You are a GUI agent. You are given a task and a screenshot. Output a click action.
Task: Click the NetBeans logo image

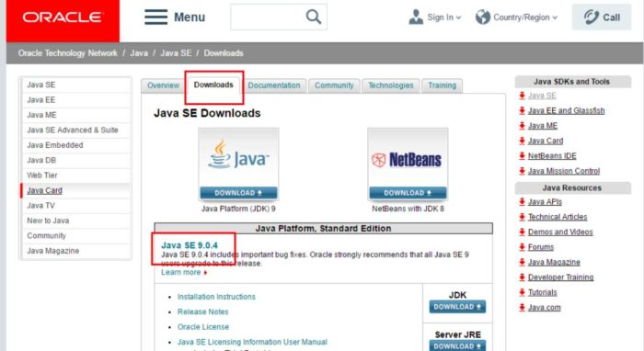(x=408, y=158)
